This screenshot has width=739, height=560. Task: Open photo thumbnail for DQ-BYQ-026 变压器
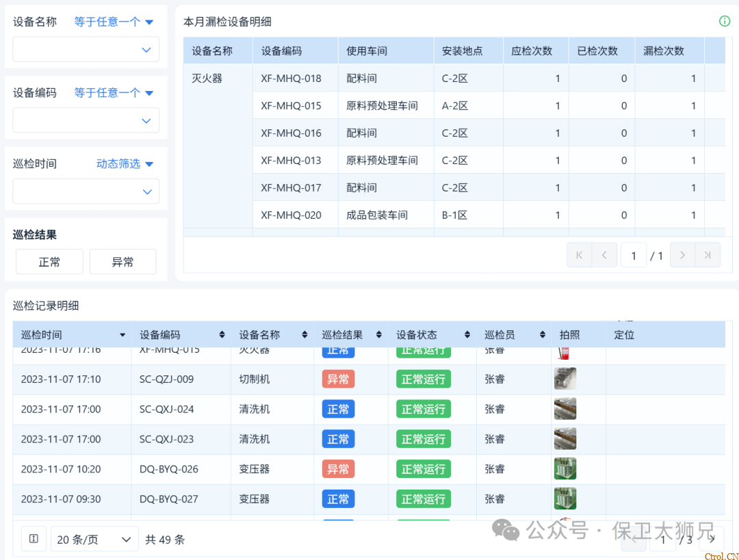click(565, 468)
